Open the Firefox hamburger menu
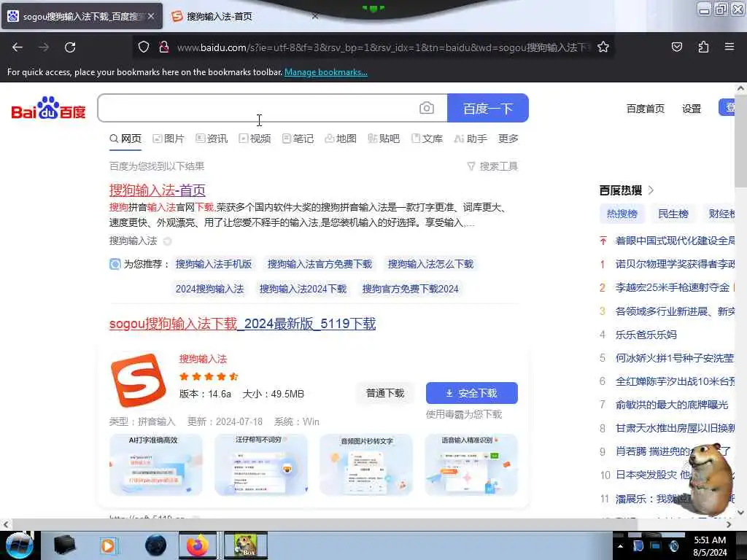The image size is (747, 560). click(x=729, y=47)
